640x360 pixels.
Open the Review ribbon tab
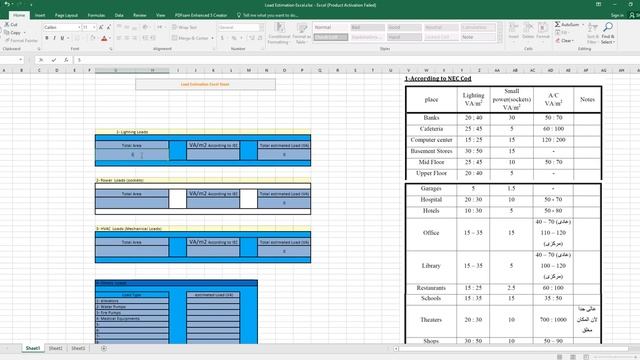click(x=140, y=15)
